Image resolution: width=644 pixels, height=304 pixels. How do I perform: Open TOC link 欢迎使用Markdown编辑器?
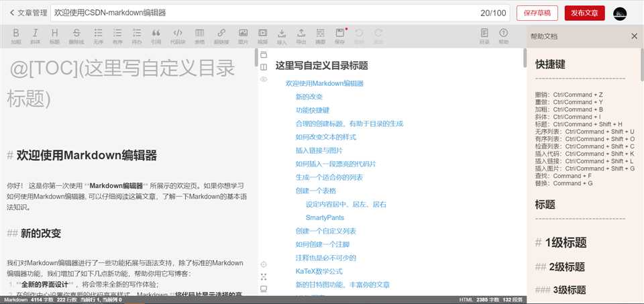click(x=325, y=83)
